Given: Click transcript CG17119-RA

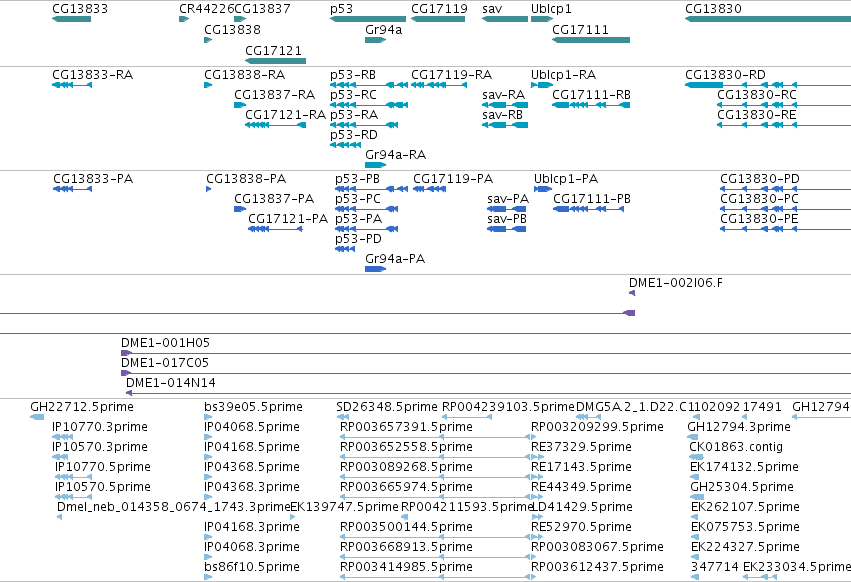Looking at the screenshot, I should coord(439,85).
